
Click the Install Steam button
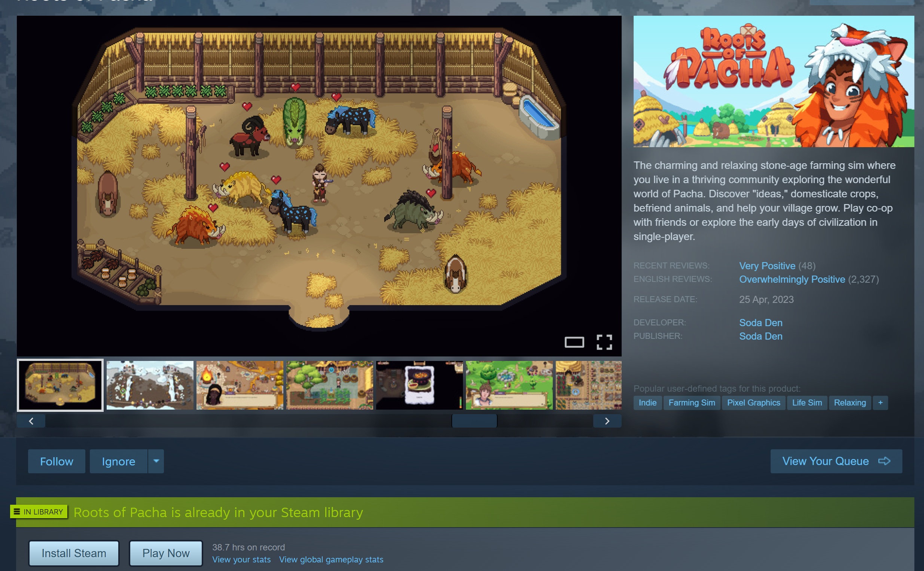click(74, 553)
